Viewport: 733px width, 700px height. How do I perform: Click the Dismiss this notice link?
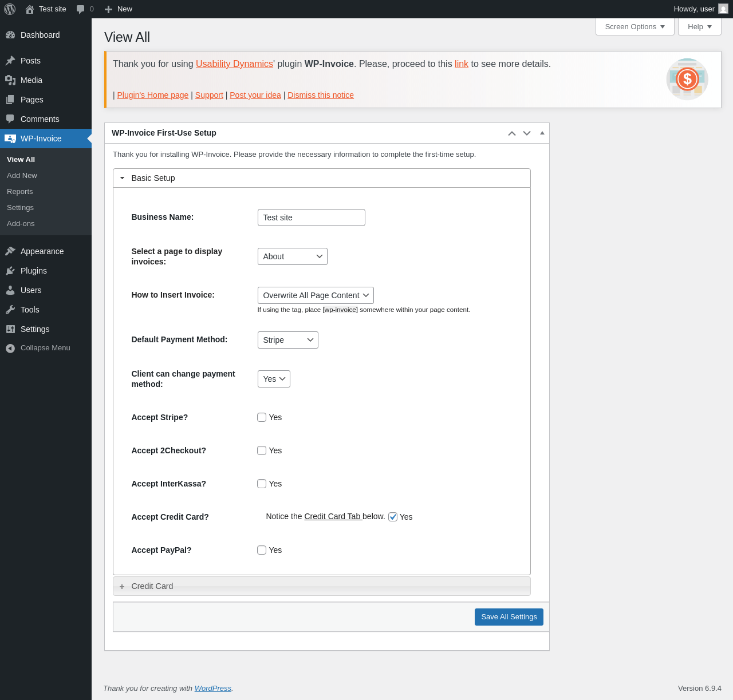pyautogui.click(x=321, y=95)
